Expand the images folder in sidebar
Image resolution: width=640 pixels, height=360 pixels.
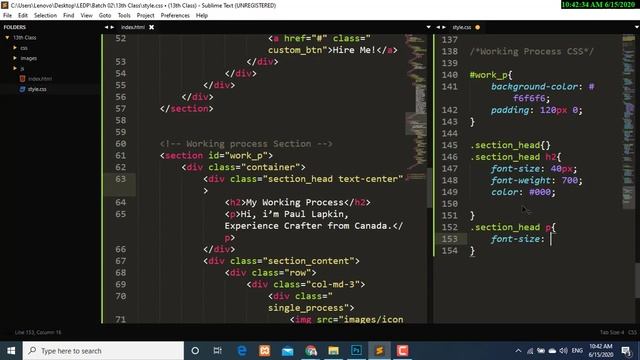(x=15, y=58)
